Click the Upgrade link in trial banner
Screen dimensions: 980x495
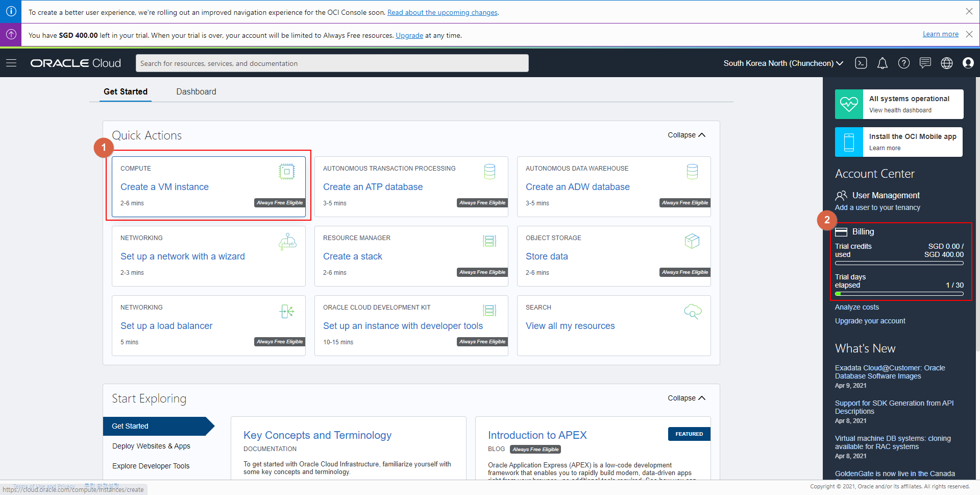tap(409, 35)
